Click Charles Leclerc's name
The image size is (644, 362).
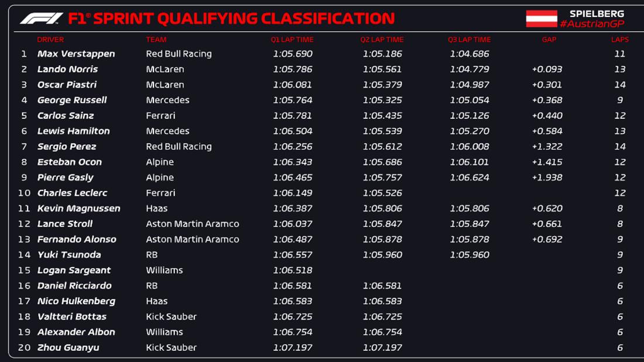pyautogui.click(x=73, y=193)
